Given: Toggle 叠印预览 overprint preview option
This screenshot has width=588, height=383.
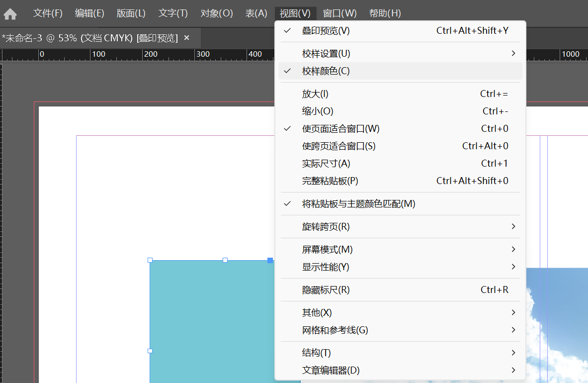Looking at the screenshot, I should [x=326, y=31].
